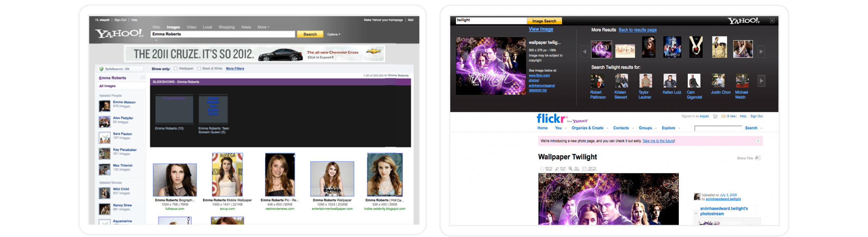Image resolution: width=868 pixels, height=237 pixels.
Task: Click the next arrow in More Results
Action: [761, 52]
